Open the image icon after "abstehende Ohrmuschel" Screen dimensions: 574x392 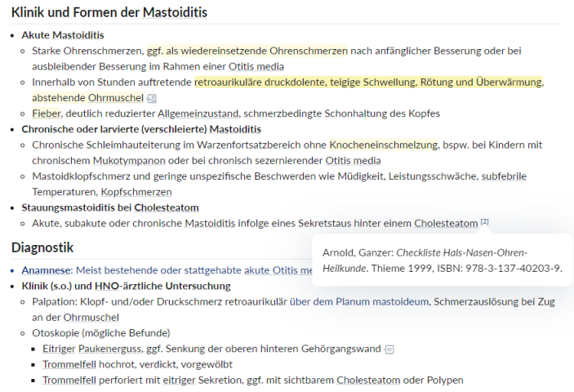point(152,98)
